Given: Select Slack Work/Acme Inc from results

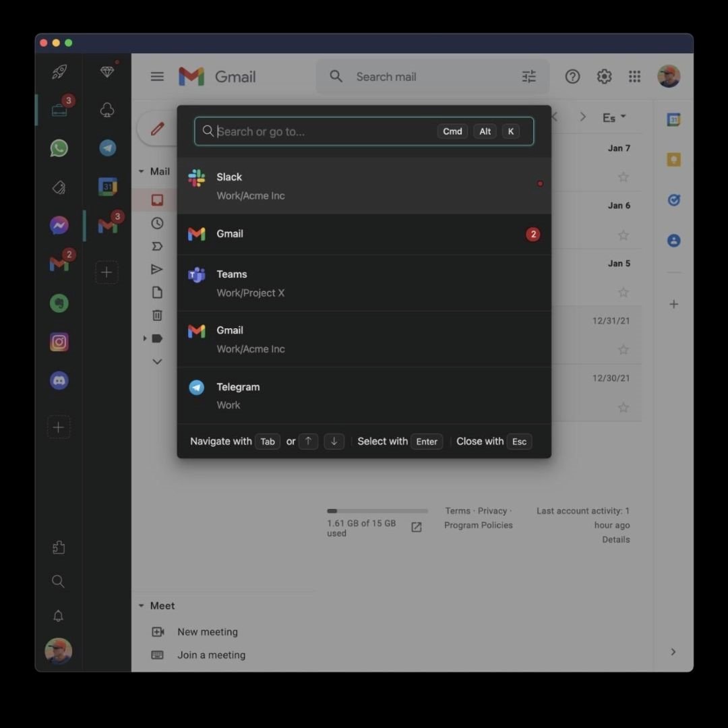Looking at the screenshot, I should (x=364, y=186).
